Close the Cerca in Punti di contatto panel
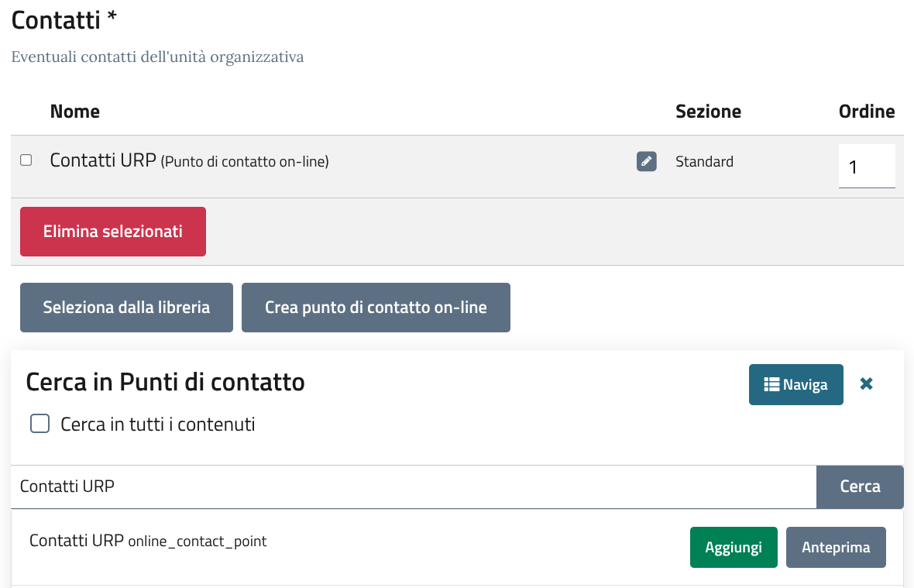This screenshot has height=588, width=914. coord(866,383)
